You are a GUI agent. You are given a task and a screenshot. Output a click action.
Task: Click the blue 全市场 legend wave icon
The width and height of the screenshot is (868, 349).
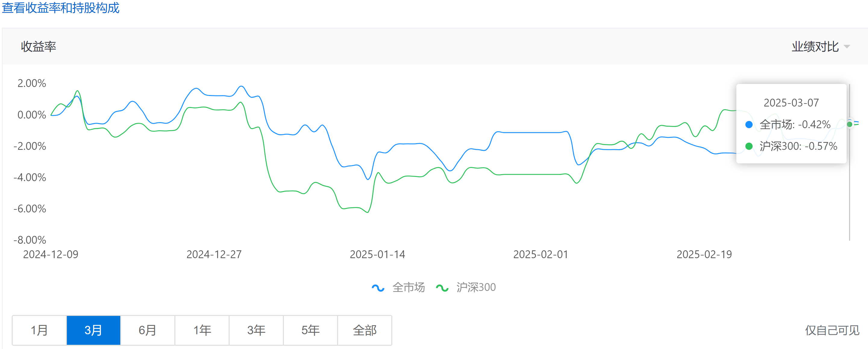(378, 288)
